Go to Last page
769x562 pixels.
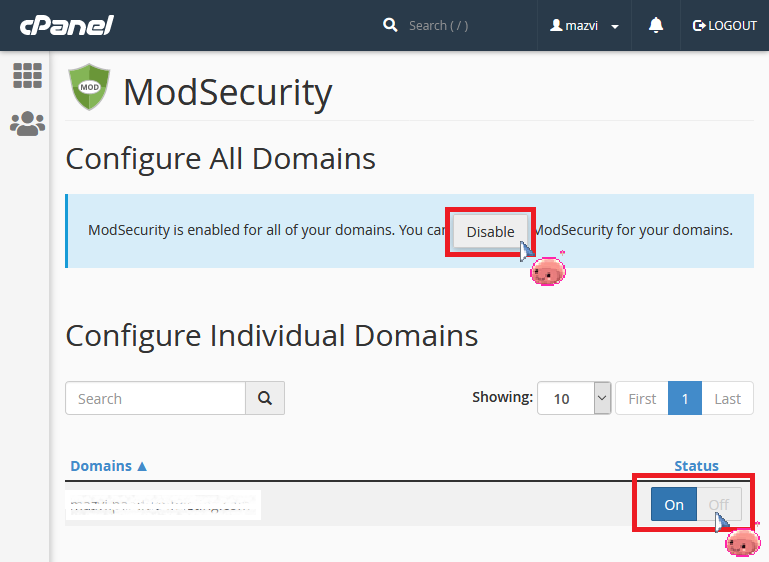coord(727,398)
